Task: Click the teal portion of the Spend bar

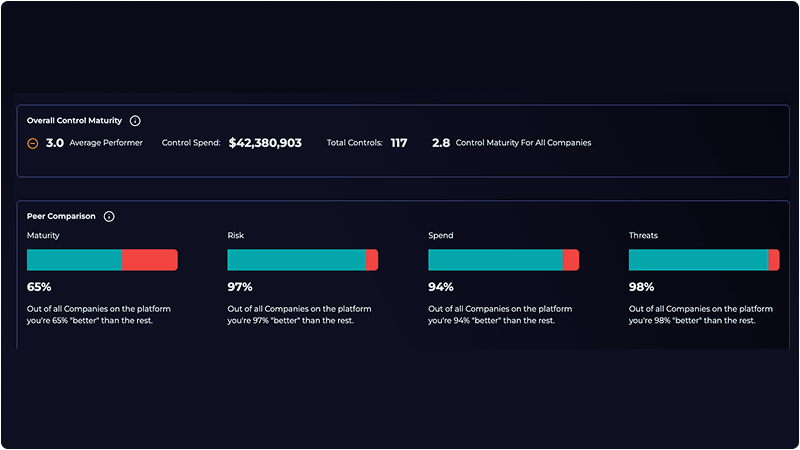Action: 495,260
